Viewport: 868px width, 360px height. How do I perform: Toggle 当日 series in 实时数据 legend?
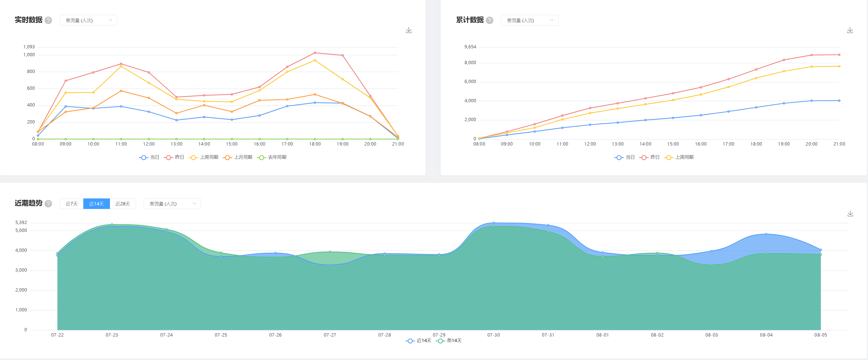[x=149, y=157]
